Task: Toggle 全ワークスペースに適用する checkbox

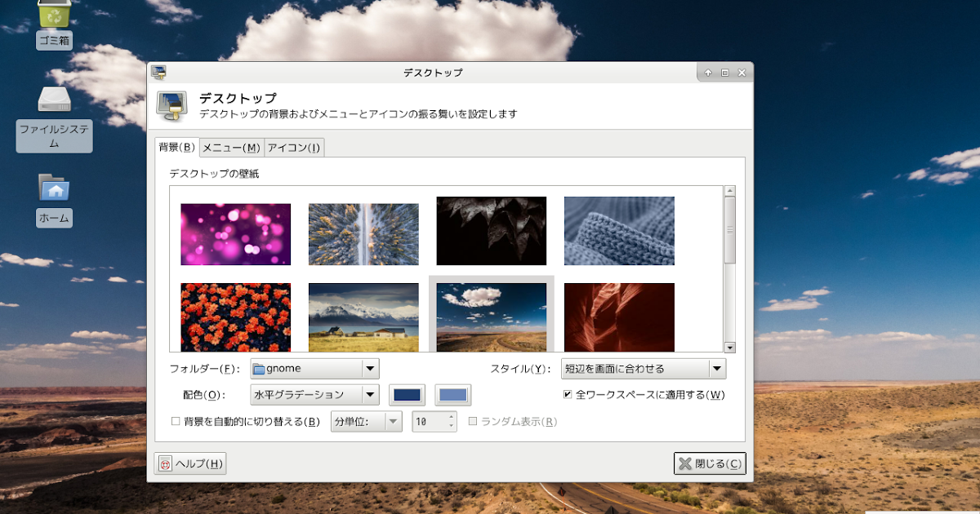Action: pos(568,395)
